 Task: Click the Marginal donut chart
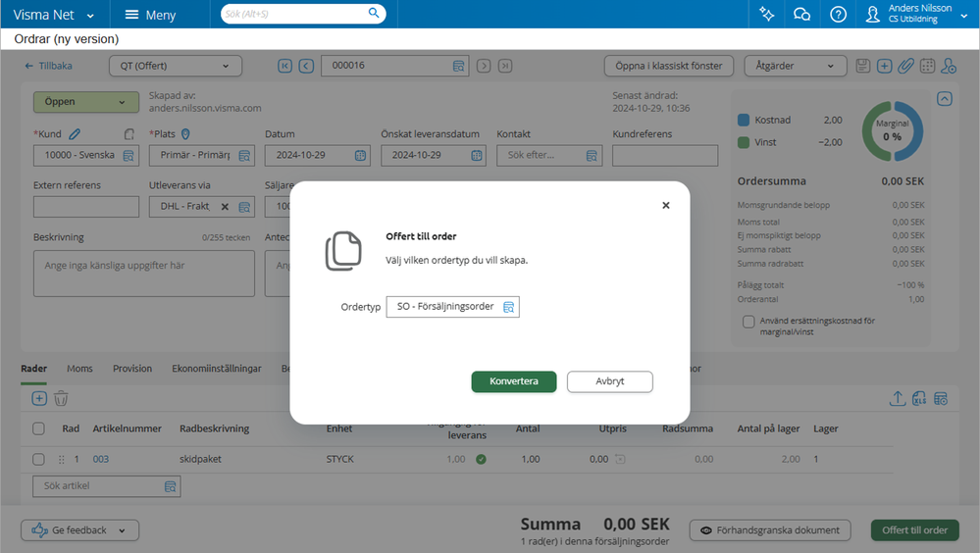(x=893, y=131)
